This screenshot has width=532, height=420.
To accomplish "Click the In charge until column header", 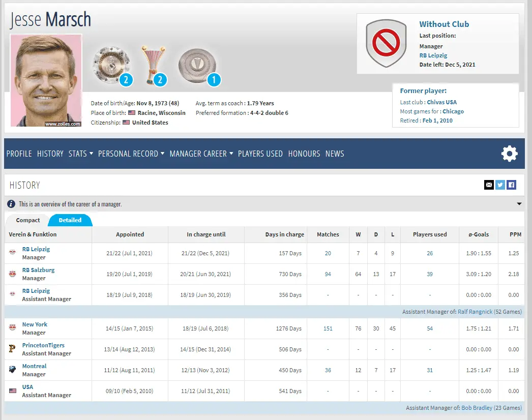I will click(x=206, y=234).
